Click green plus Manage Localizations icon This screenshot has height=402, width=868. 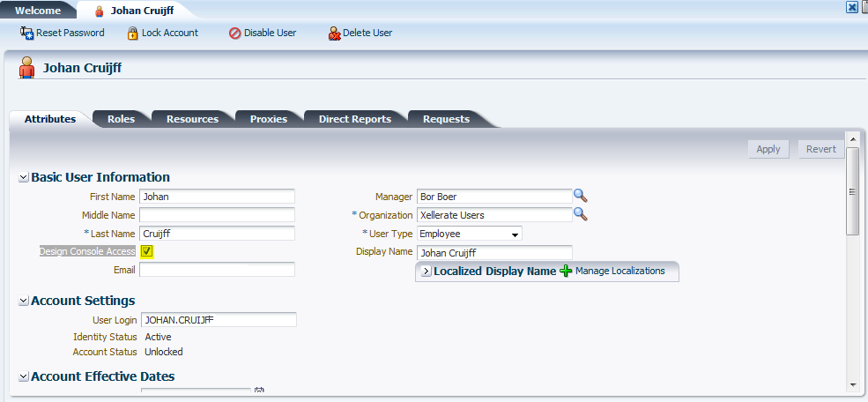pyautogui.click(x=566, y=272)
